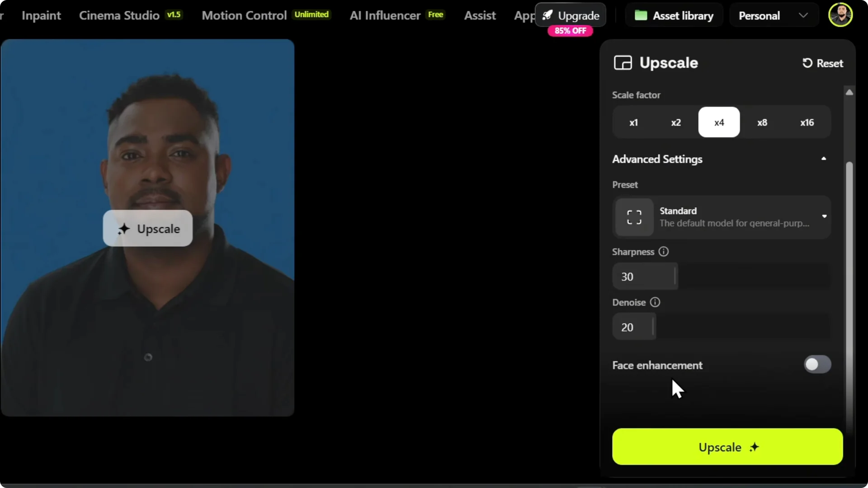Open the Personal workspace dropdown

point(773,15)
